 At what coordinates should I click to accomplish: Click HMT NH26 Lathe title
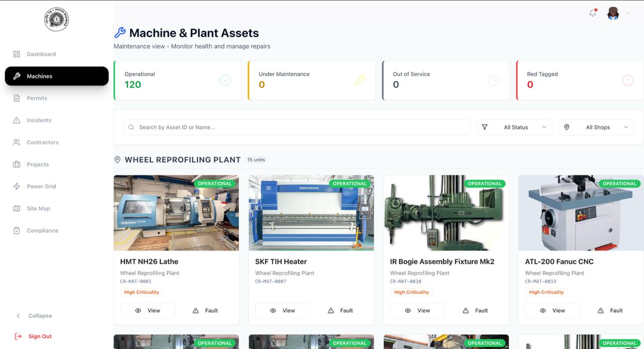point(149,261)
